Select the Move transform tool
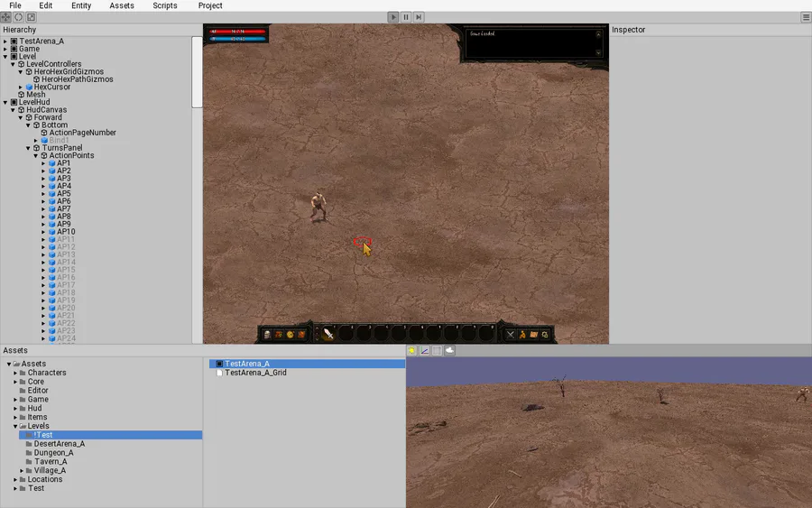 click(x=5, y=17)
